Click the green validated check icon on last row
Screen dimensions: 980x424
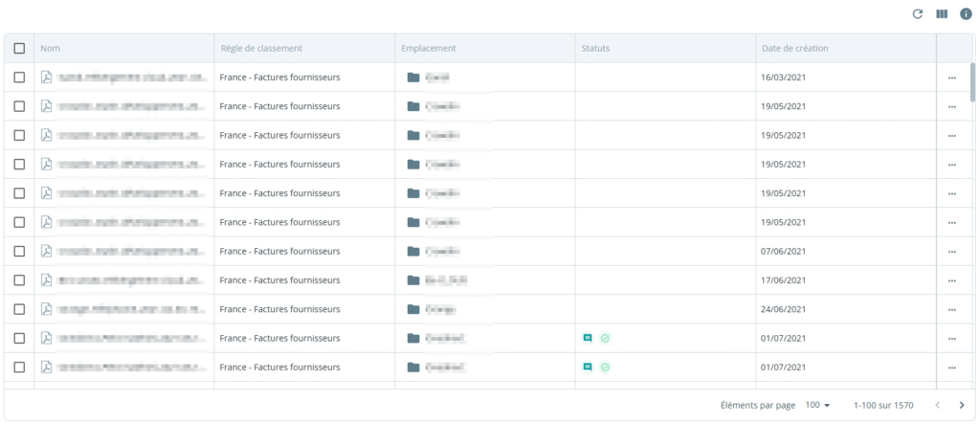[x=605, y=368]
